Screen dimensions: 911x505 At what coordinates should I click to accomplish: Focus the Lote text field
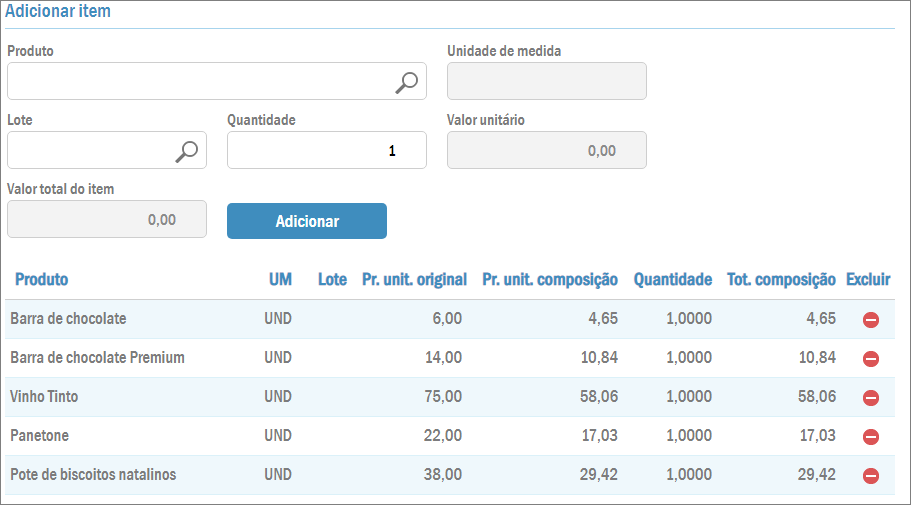tap(88, 151)
